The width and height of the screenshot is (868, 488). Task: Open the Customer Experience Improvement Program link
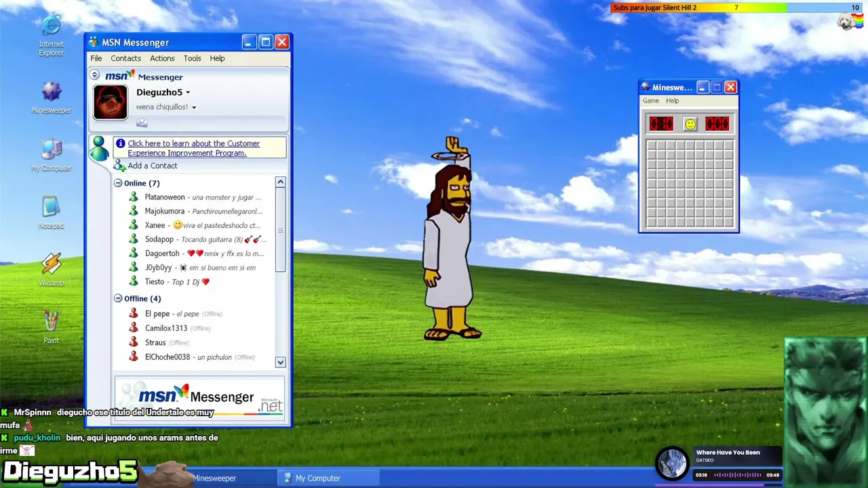194,148
